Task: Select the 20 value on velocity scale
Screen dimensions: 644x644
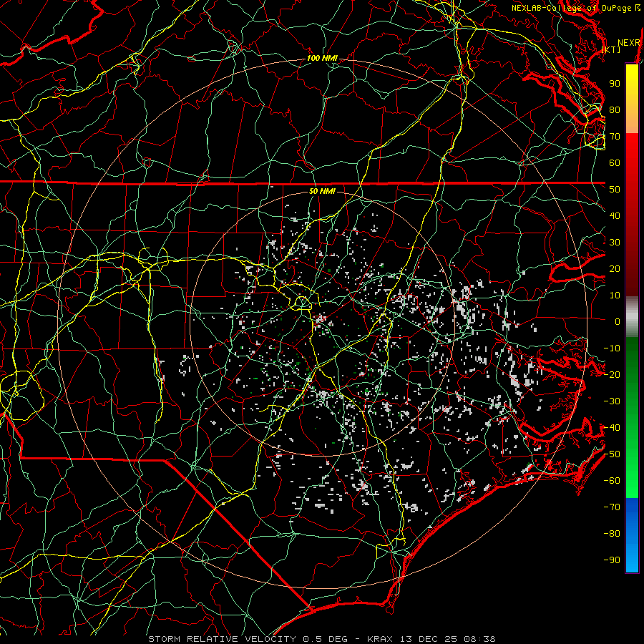Action: click(x=615, y=268)
